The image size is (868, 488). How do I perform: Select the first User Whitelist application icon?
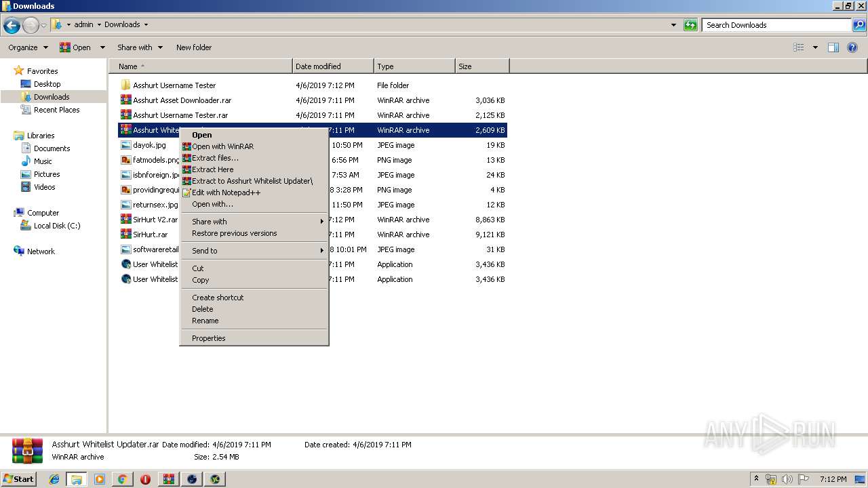pos(125,264)
